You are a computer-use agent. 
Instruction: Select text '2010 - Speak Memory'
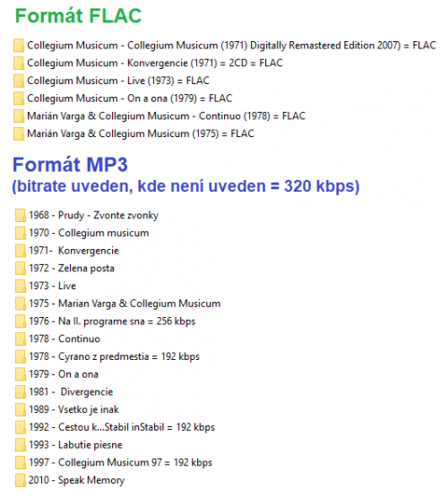click(x=76, y=480)
